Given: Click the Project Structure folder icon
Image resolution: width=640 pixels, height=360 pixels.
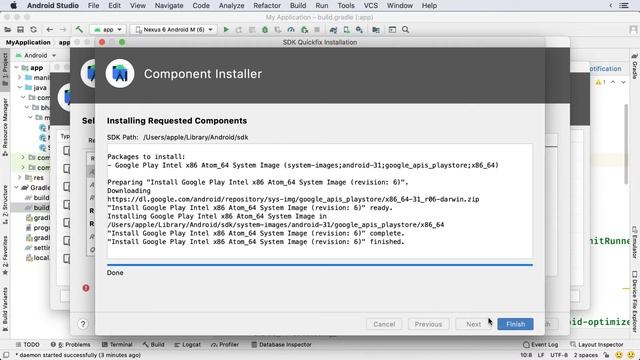Looking at the screenshot, I should [x=376, y=29].
